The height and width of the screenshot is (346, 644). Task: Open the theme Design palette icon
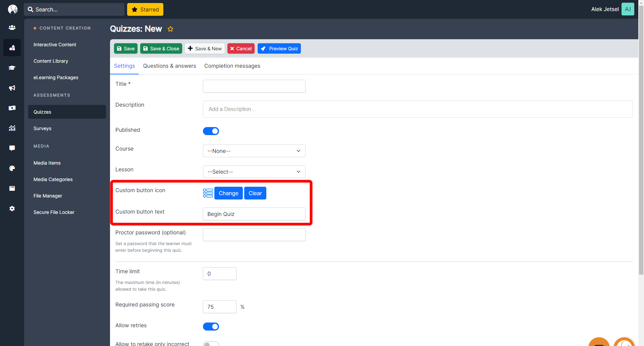click(x=12, y=168)
